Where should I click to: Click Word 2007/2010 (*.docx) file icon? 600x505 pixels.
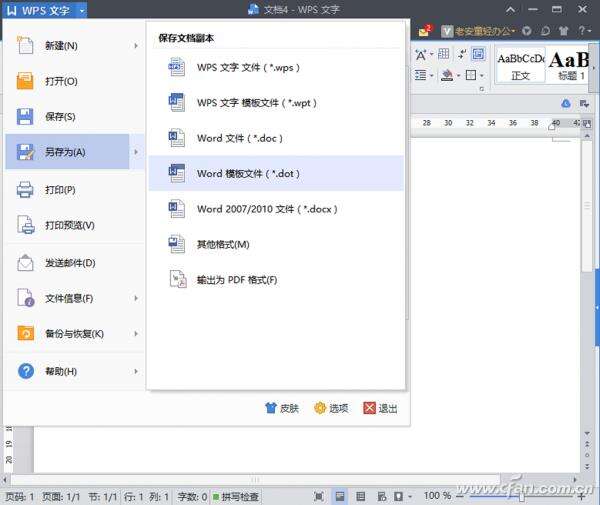coord(177,209)
